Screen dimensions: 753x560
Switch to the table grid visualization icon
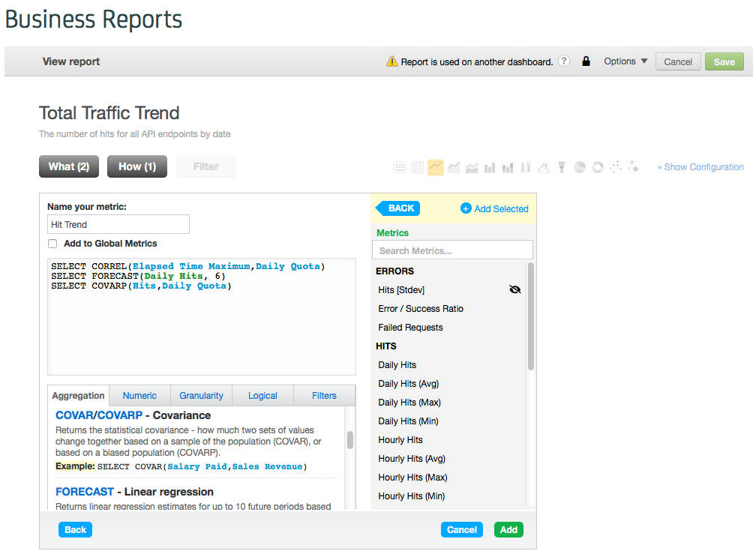coord(418,167)
